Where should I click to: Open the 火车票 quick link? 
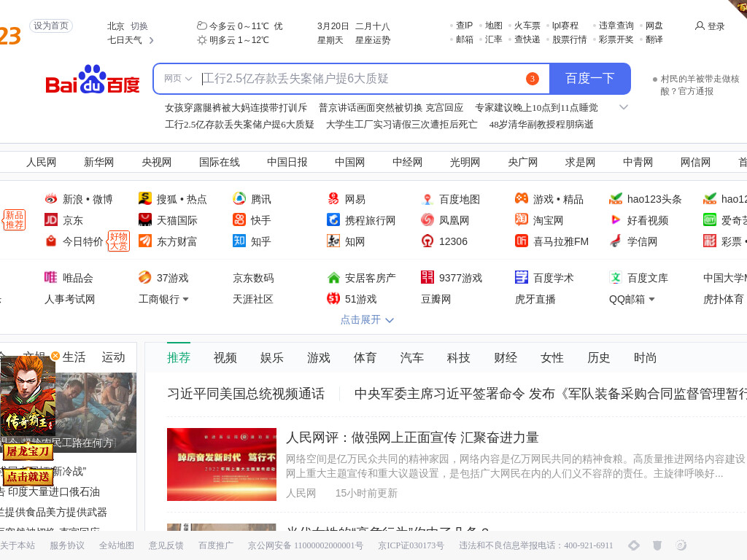tap(527, 26)
